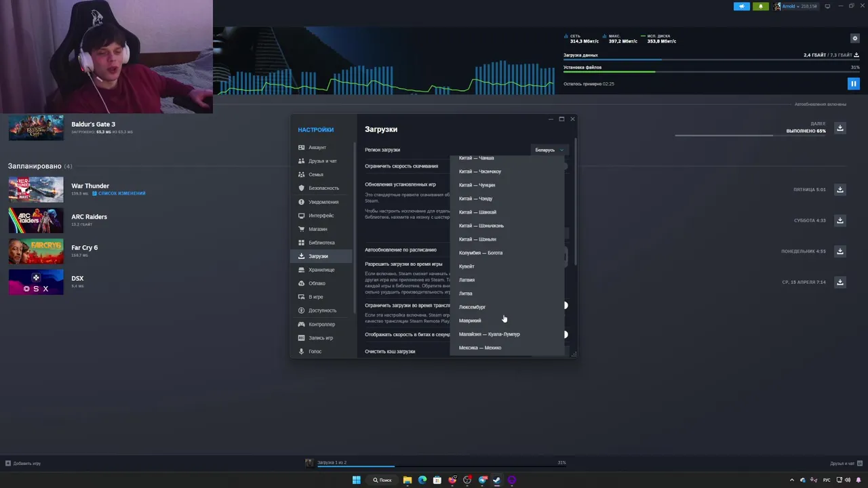Select Китай — Шанхай region option
The height and width of the screenshot is (488, 868).
[x=507, y=212]
